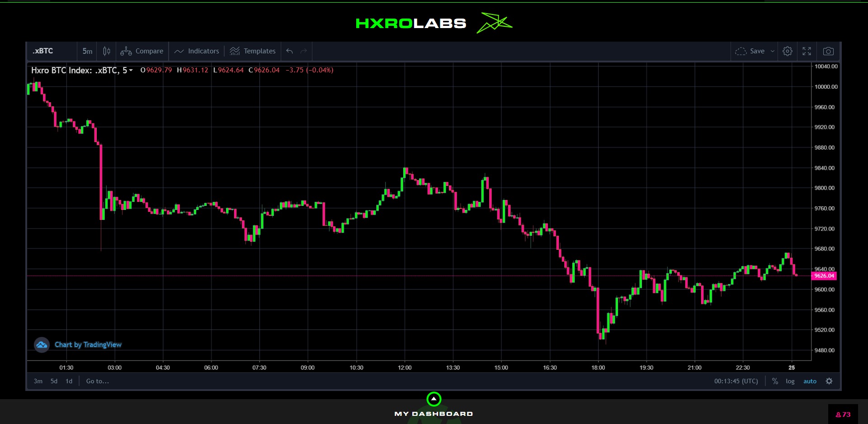This screenshot has height=424, width=868.
Task: Toggle log scale for the chart
Action: pos(790,381)
